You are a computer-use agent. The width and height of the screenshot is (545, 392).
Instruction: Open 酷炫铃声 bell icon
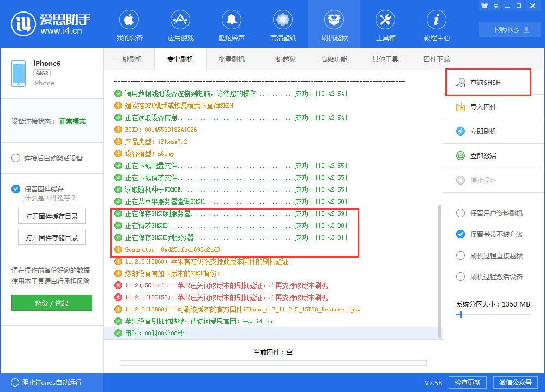pos(232,20)
